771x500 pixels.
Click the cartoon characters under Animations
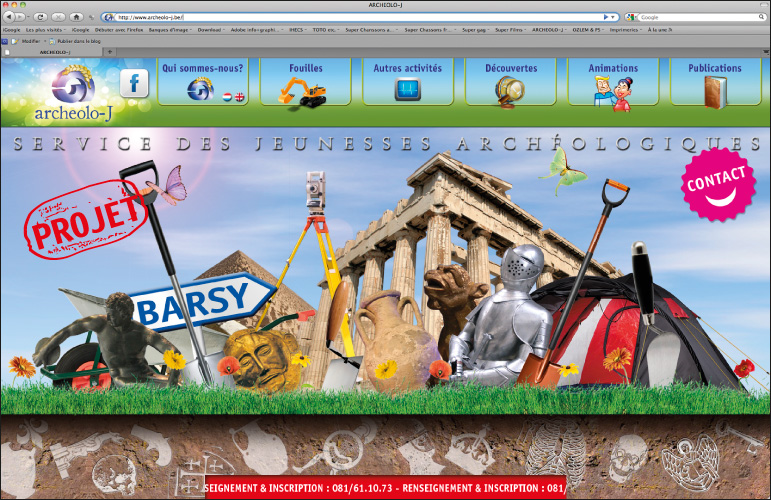point(613,93)
